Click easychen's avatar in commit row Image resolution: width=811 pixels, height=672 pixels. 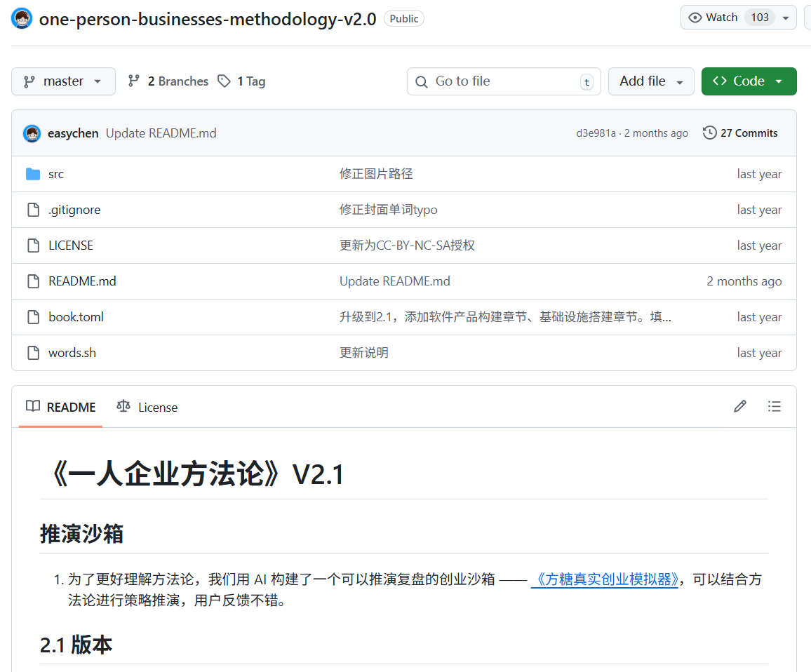coord(32,133)
